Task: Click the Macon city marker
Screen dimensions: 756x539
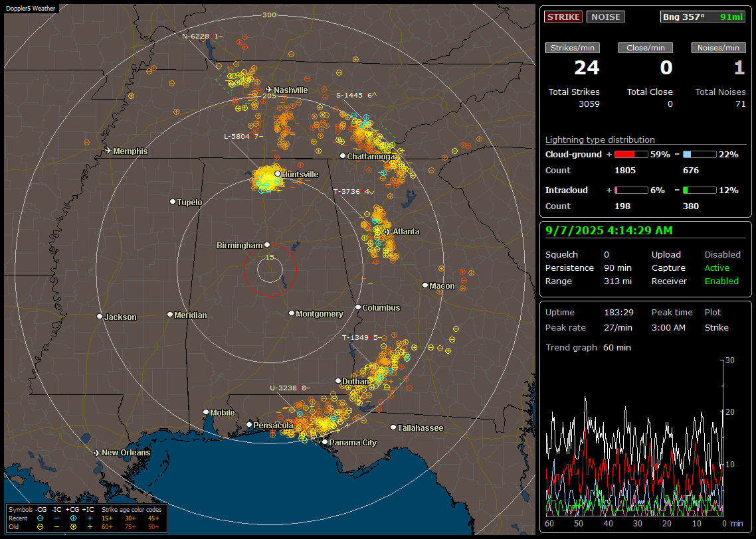Action: coord(425,285)
